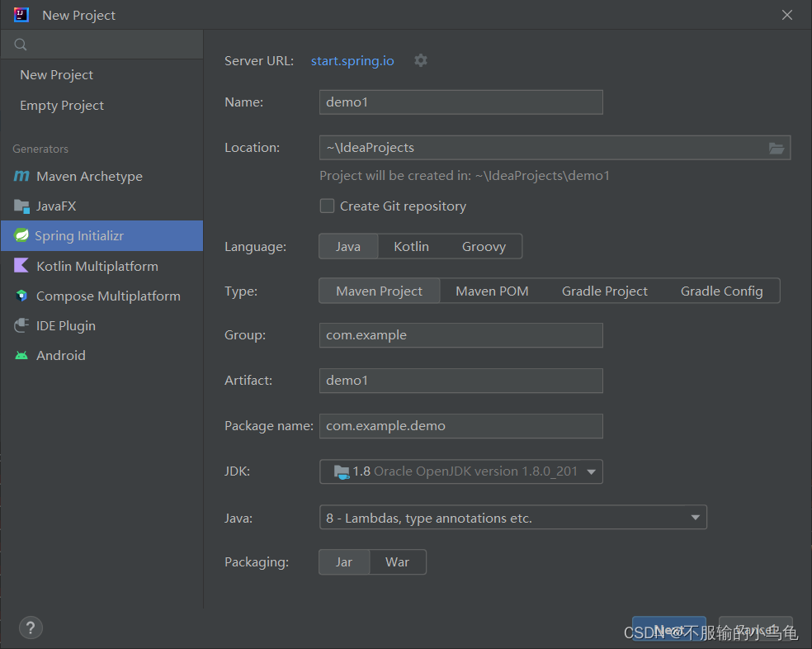
Task: Close the New Project dialog
Action: tap(787, 15)
